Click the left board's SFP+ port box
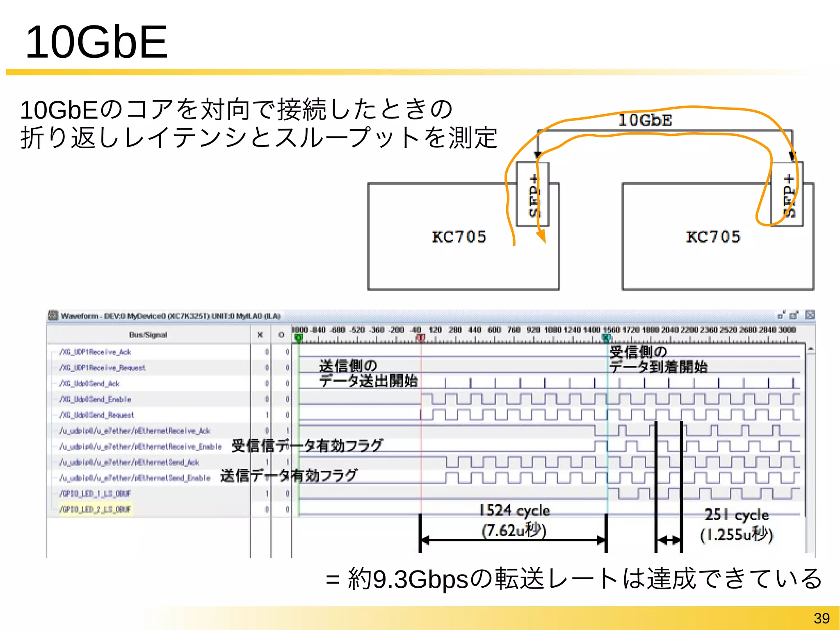Viewport: 840px width, 630px height. pyautogui.click(x=532, y=194)
